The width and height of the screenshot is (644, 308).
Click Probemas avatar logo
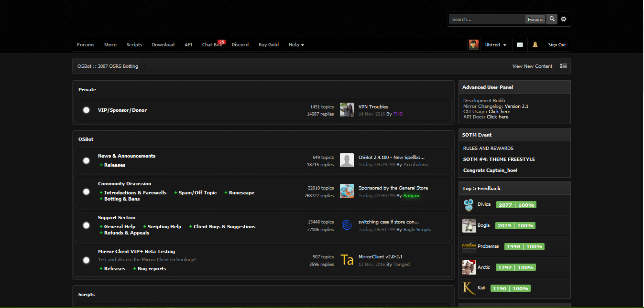(469, 246)
